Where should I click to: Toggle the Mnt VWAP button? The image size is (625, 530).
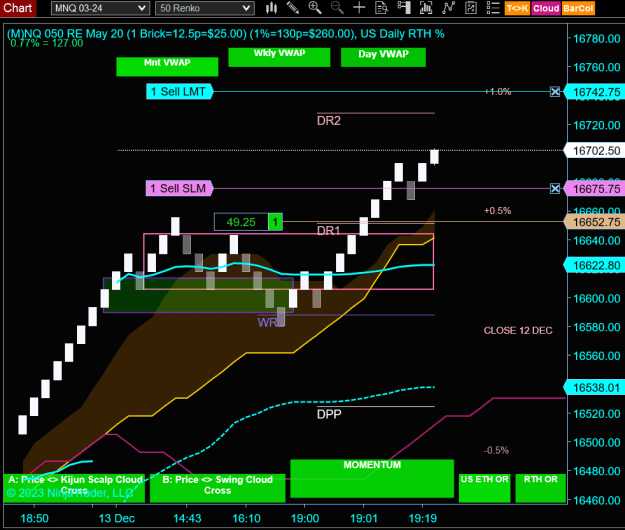click(167, 67)
